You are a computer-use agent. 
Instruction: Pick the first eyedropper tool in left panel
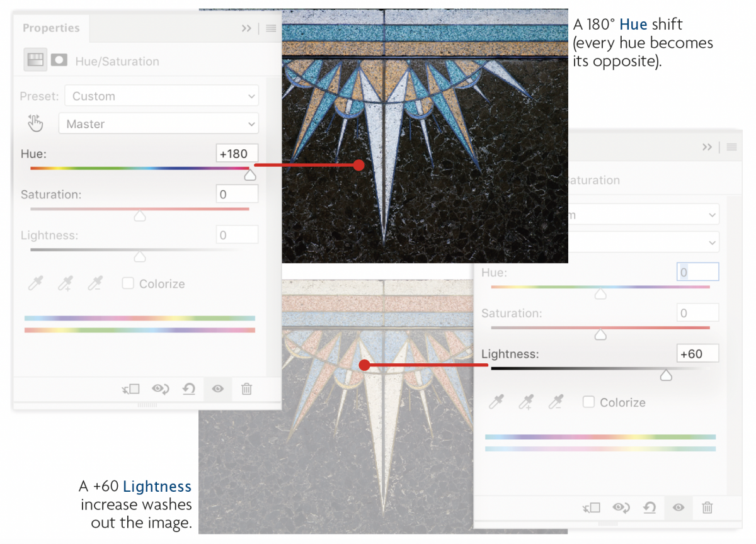36,284
